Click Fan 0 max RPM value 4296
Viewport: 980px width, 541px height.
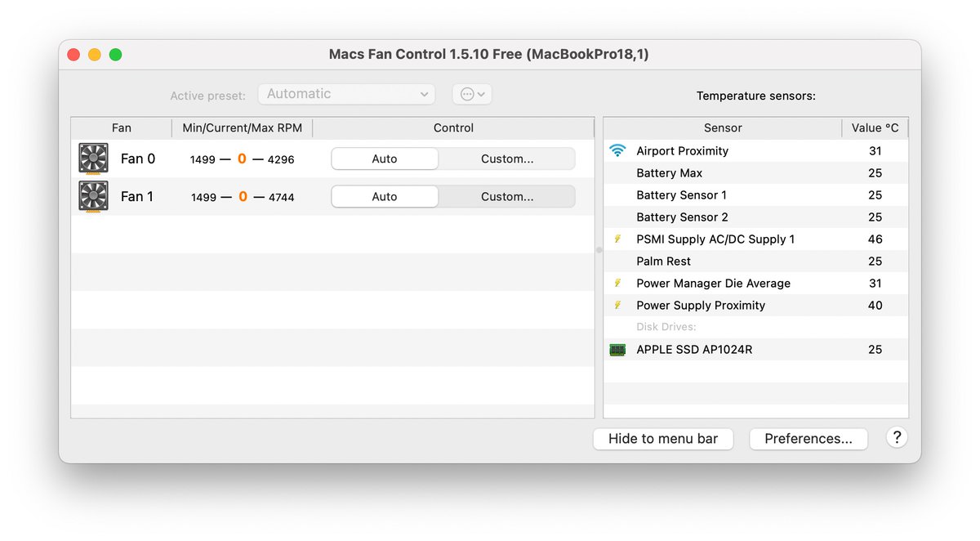tap(281, 159)
